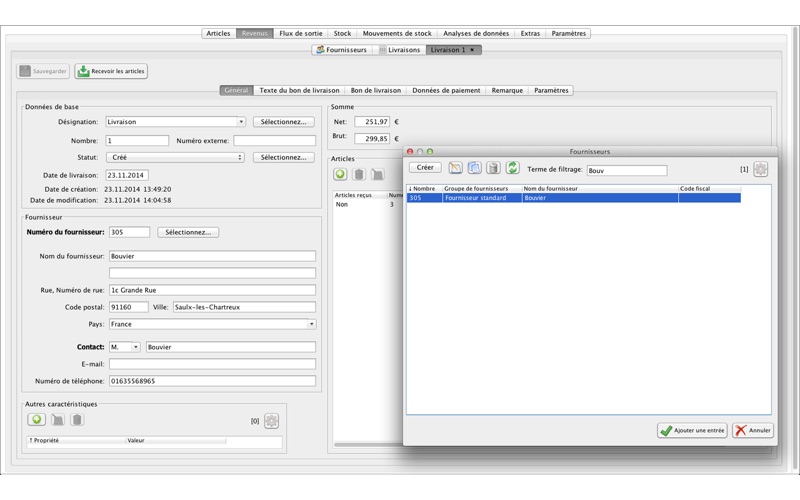Open the Analyses de données tab
Screen dimensions: 800x500
pyautogui.click(x=476, y=34)
